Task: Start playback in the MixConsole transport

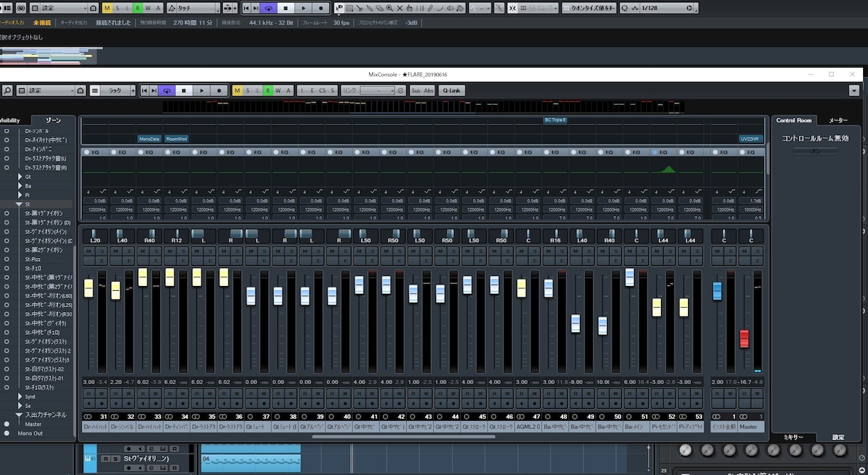Action: [x=202, y=90]
